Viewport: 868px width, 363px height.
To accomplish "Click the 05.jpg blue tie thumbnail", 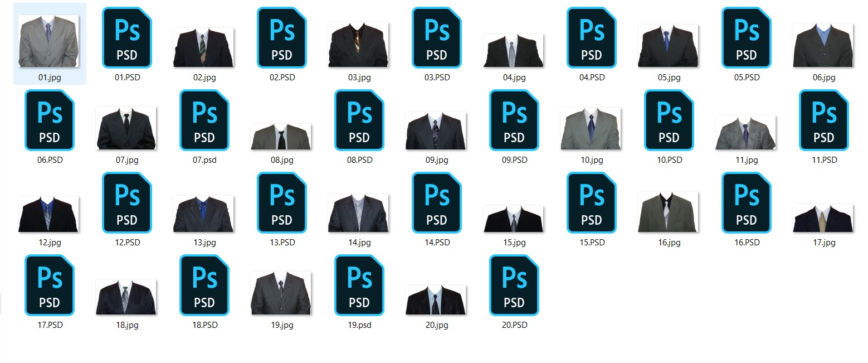I will pyautogui.click(x=668, y=45).
